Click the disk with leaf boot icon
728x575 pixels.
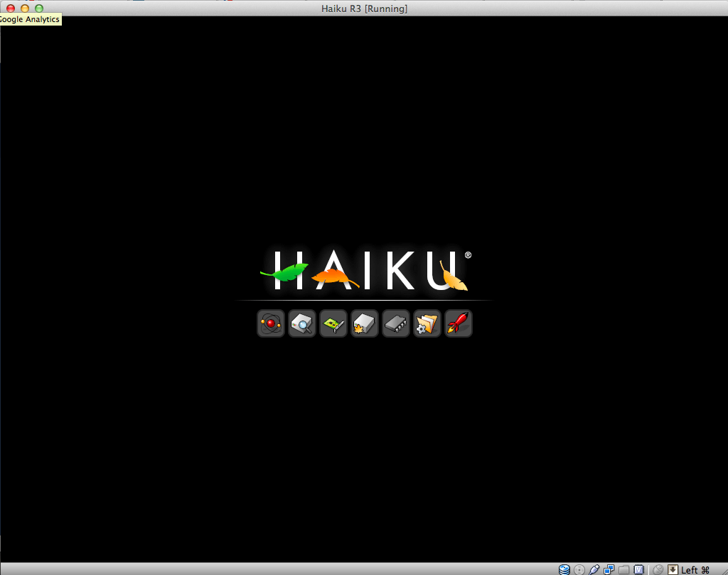(365, 324)
